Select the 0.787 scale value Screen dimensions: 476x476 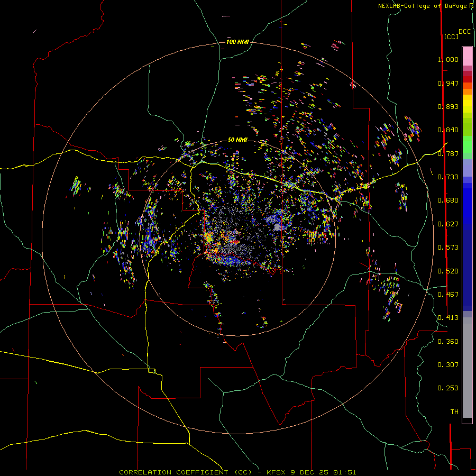(448, 153)
